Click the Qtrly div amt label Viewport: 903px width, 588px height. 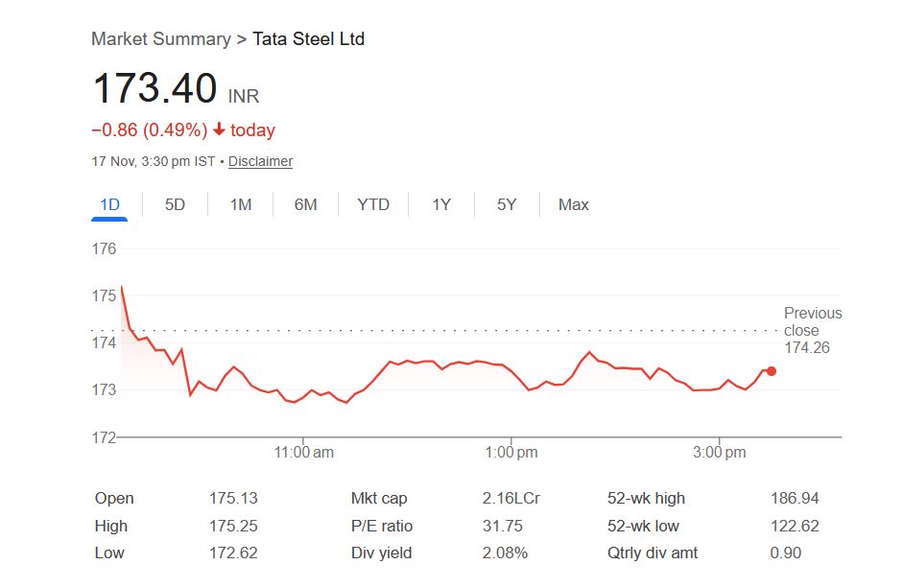point(653,553)
